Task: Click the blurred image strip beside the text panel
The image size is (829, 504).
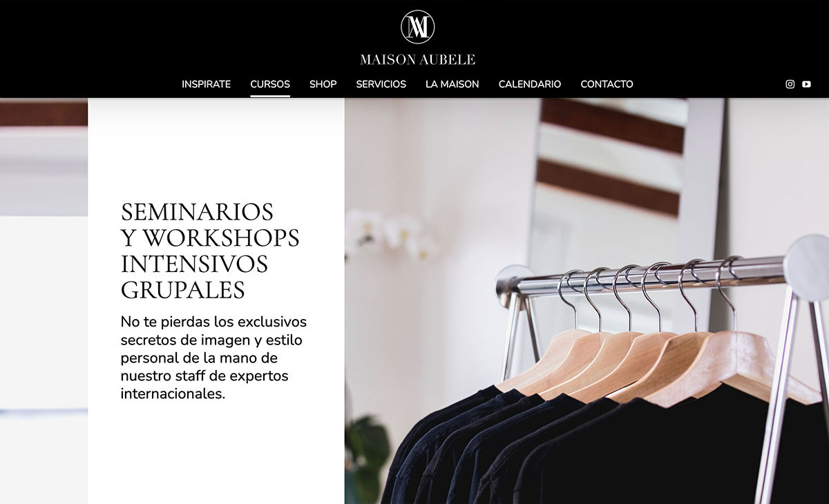Action: [44, 301]
